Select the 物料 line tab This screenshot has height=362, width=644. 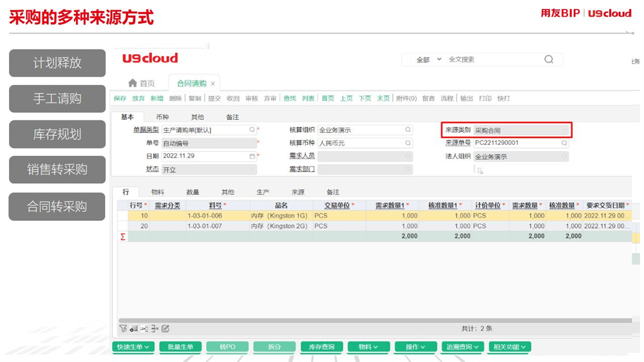point(158,192)
